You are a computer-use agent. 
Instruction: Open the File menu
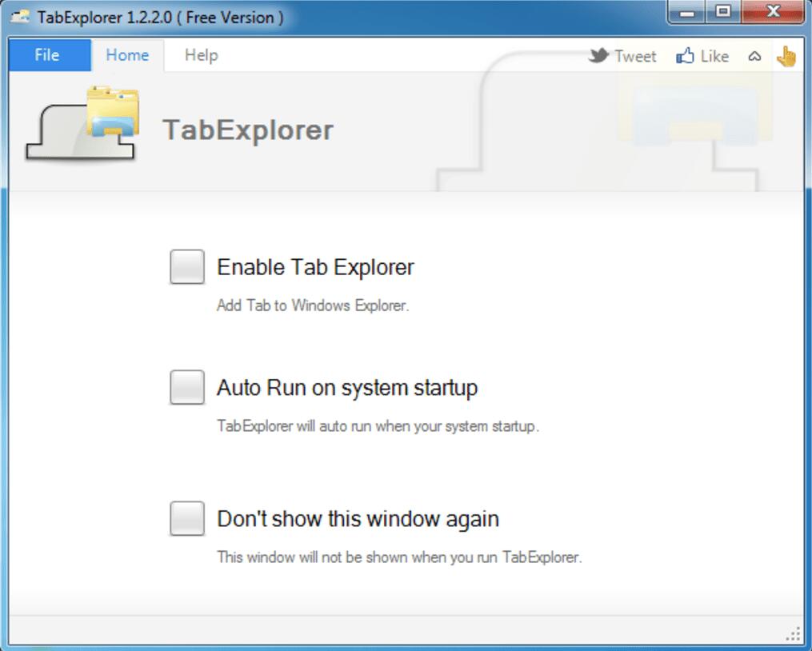pos(50,55)
